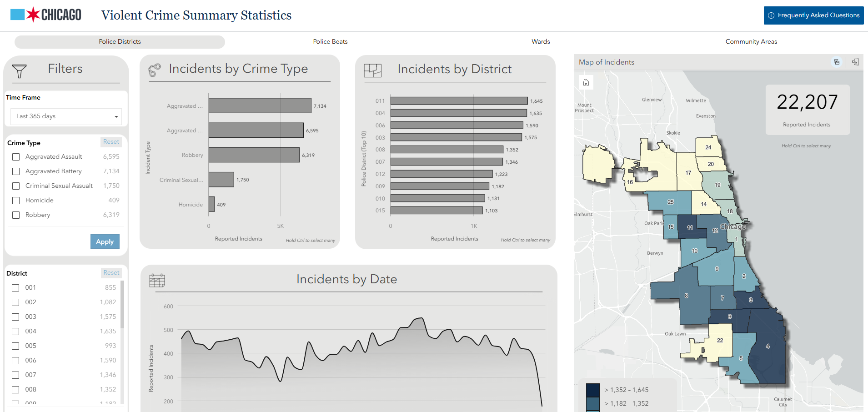Image resolution: width=868 pixels, height=412 pixels.
Task: Select the Robbery checkbox filter
Action: 16,215
